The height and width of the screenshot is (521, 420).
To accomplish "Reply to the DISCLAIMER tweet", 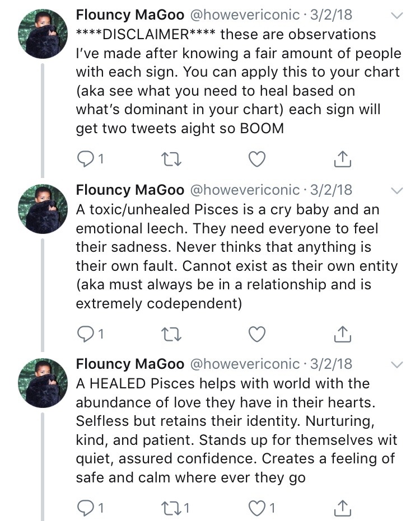I will [85, 159].
